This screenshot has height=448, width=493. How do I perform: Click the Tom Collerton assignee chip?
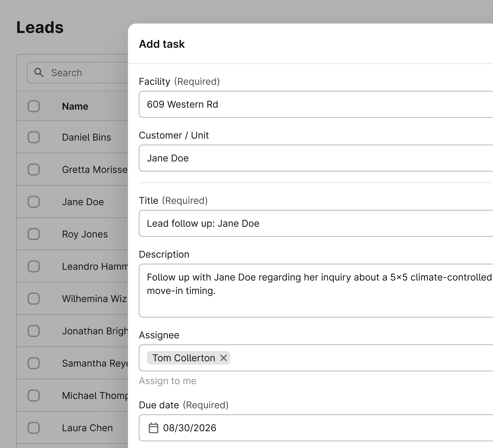184,358
